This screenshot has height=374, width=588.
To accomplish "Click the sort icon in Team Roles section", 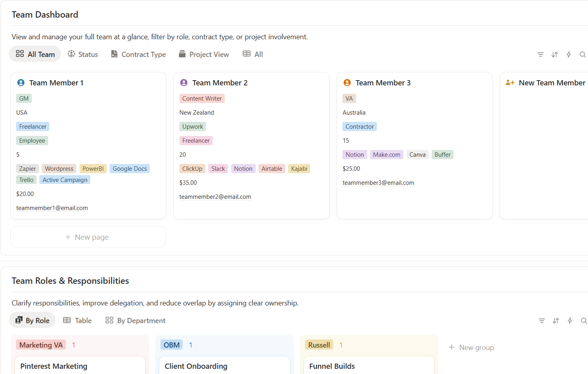I will (x=555, y=321).
